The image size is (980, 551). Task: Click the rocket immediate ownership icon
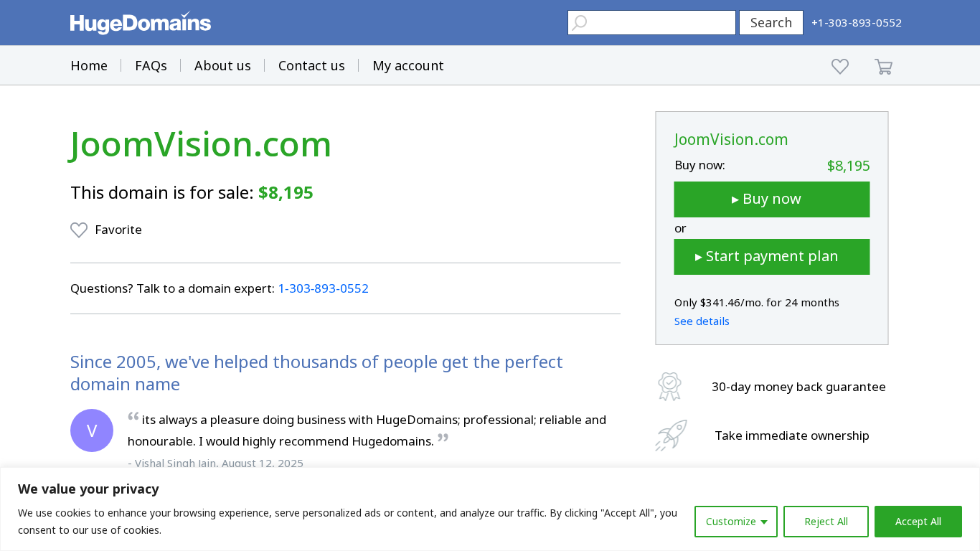[671, 435]
